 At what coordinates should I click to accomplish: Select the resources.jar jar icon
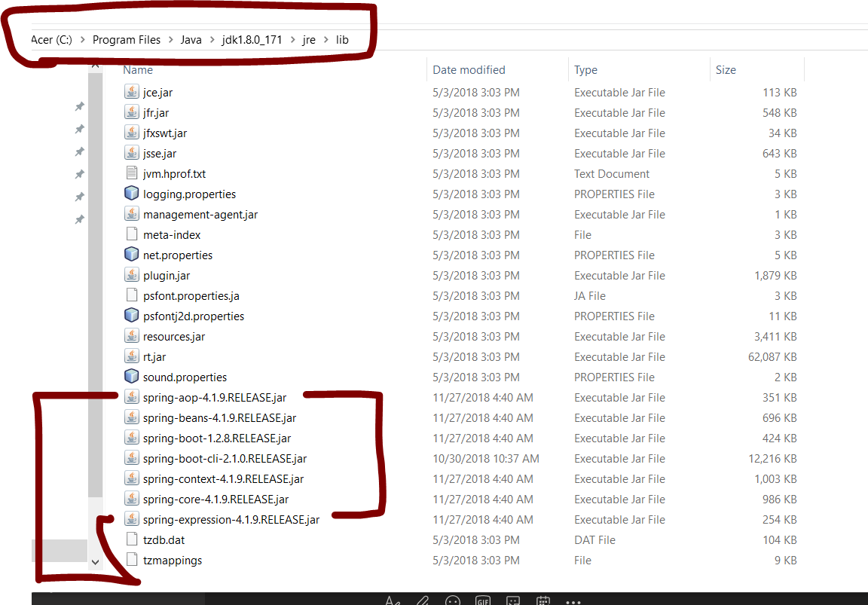[x=131, y=336]
